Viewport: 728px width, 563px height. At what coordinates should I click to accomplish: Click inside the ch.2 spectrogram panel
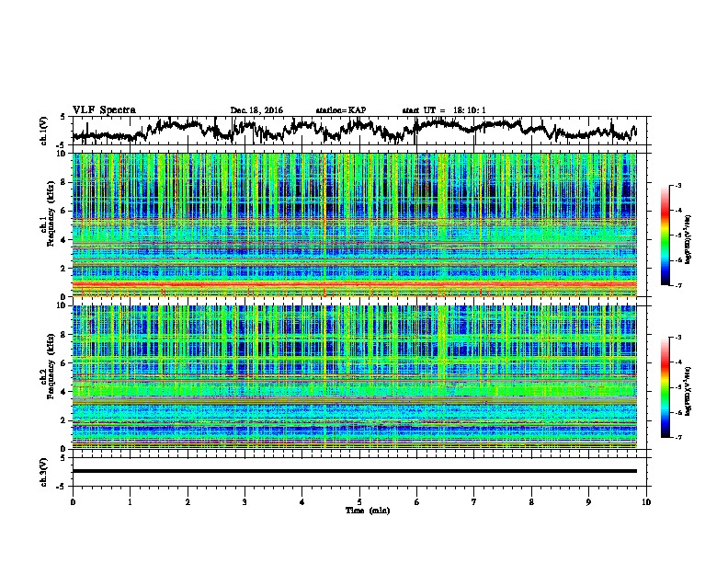tap(354, 377)
